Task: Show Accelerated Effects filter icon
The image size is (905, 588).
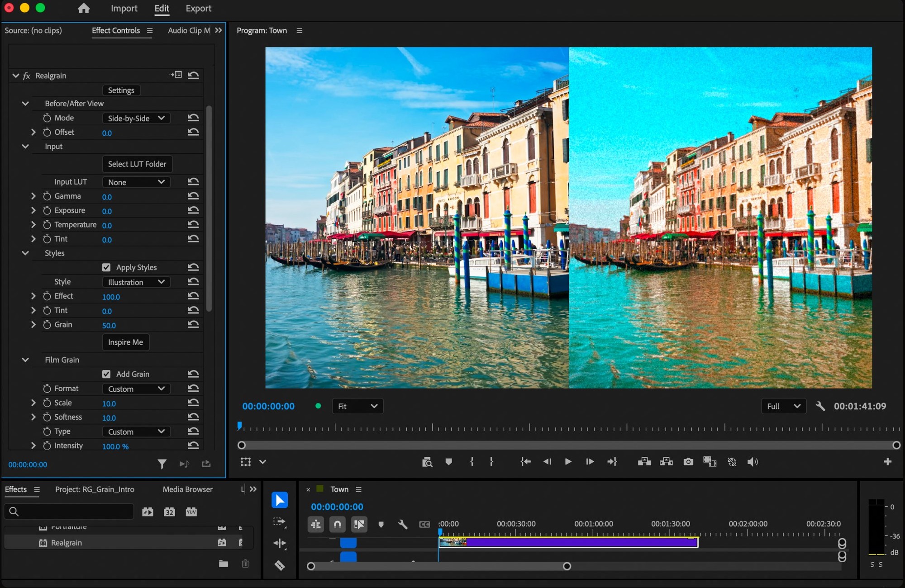Action: pos(148,512)
